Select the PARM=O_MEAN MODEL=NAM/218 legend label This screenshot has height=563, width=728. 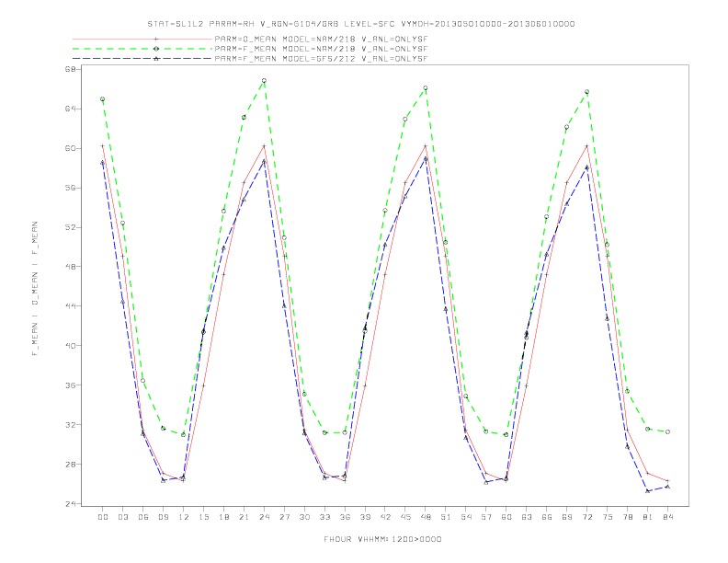coord(321,40)
